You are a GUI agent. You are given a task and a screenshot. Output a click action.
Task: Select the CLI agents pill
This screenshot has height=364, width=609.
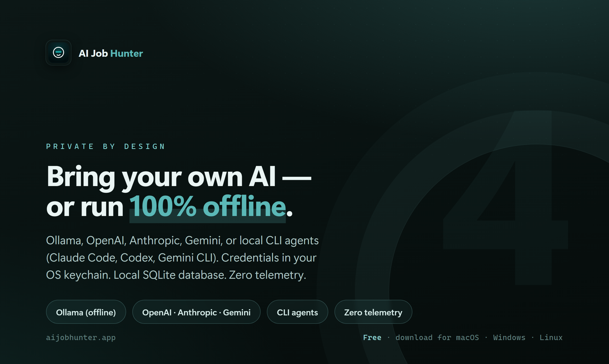point(297,312)
